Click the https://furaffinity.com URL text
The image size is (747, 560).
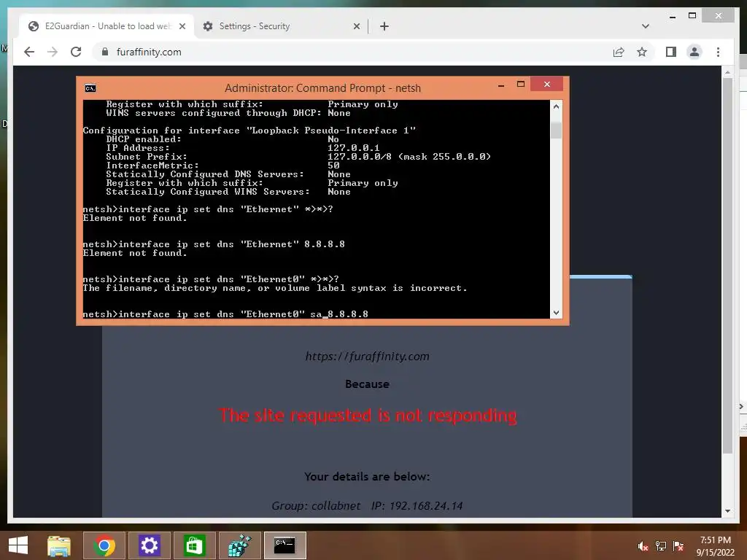click(368, 356)
